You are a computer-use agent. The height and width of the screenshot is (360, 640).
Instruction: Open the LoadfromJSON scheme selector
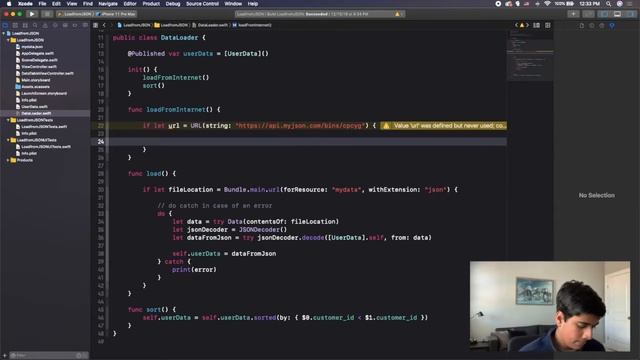pos(75,14)
